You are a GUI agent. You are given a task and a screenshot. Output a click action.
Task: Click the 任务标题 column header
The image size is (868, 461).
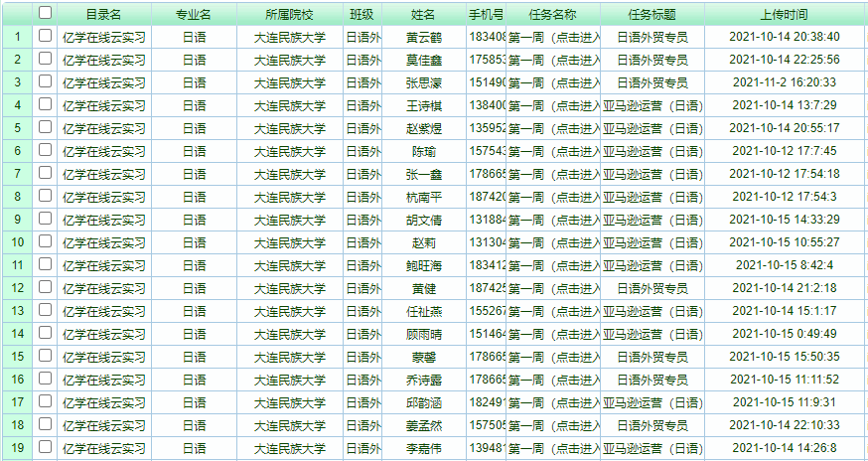(x=651, y=14)
